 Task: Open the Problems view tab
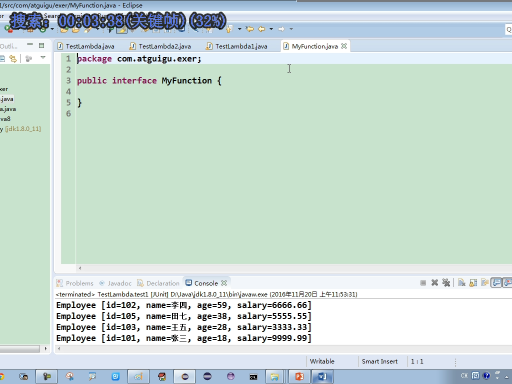pos(75,283)
